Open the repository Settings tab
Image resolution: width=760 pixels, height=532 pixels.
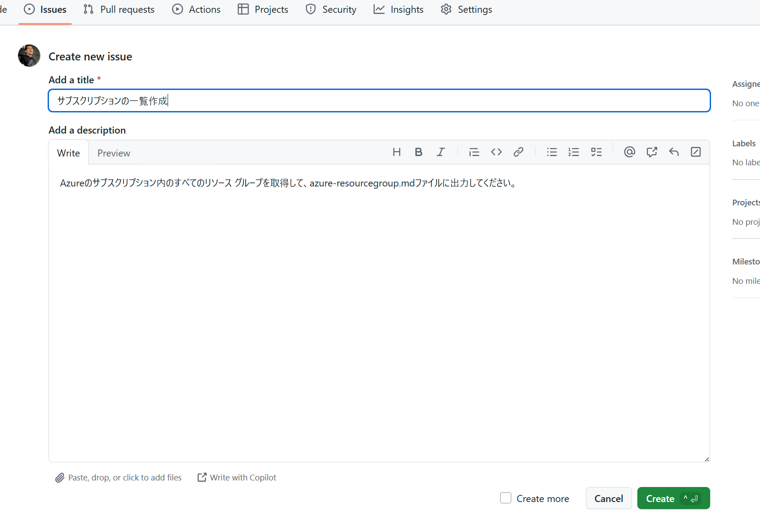coord(466,9)
